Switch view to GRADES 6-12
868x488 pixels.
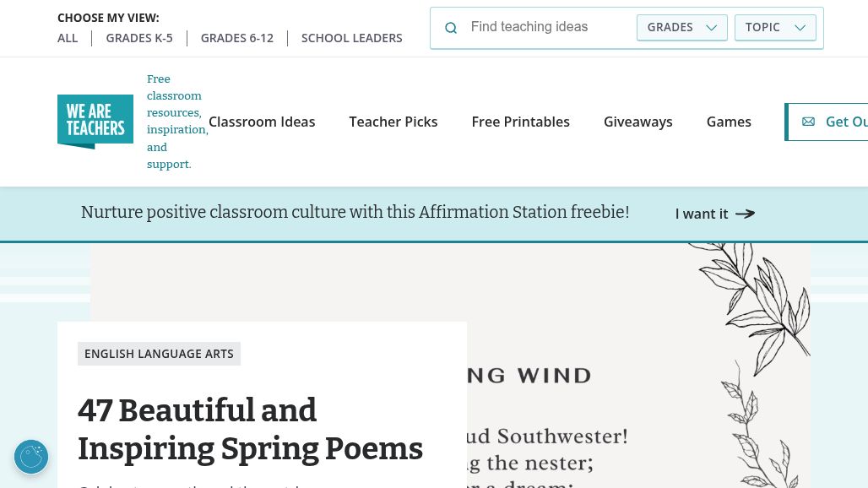coord(237,38)
